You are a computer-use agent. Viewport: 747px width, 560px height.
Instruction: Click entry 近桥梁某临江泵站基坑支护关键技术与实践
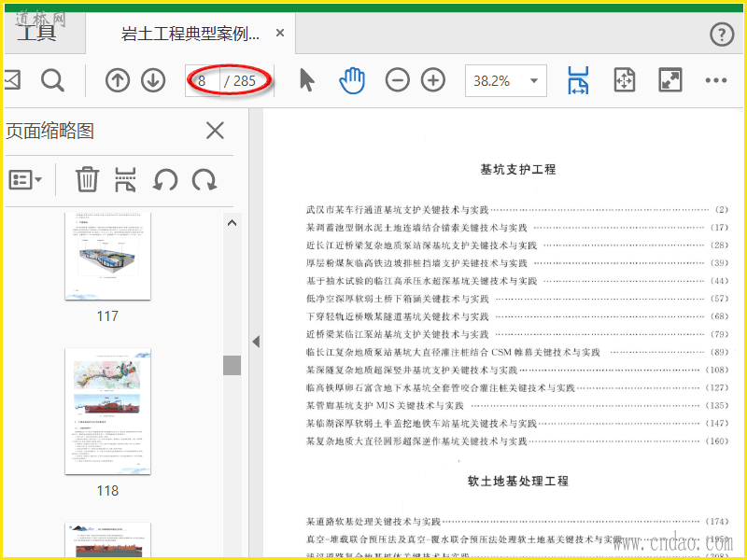tap(398, 334)
